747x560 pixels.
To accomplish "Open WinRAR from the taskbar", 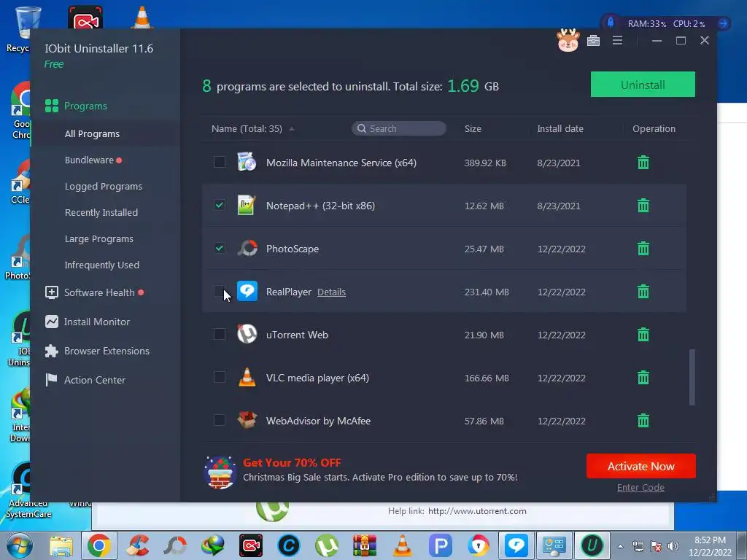I will pos(365,545).
